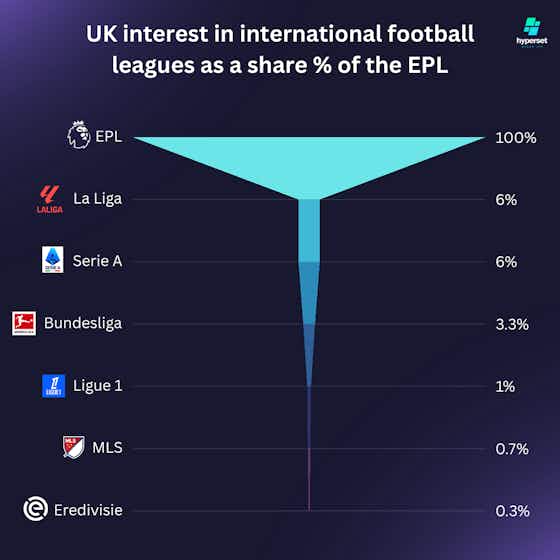Click the MLS shield crest

pyautogui.click(x=74, y=447)
